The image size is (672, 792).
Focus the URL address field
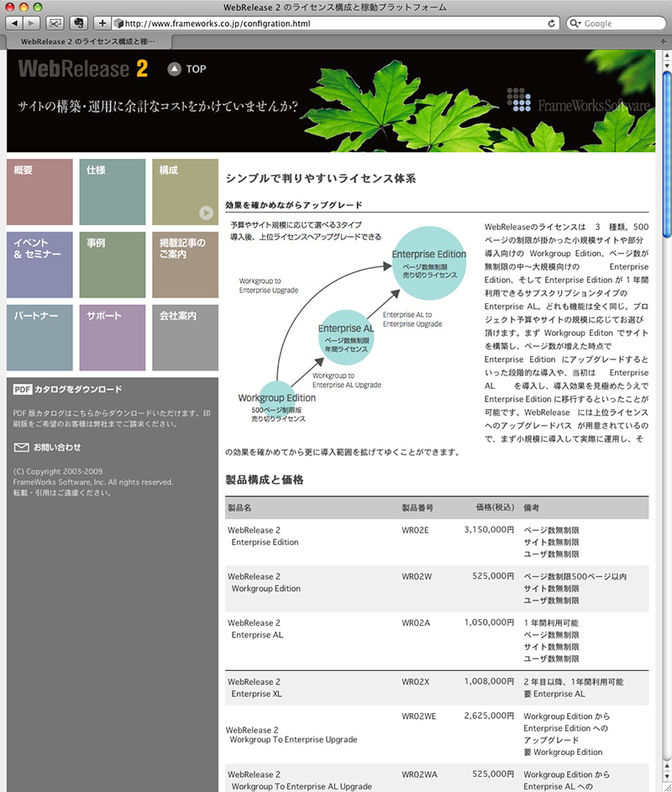pyautogui.click(x=335, y=24)
